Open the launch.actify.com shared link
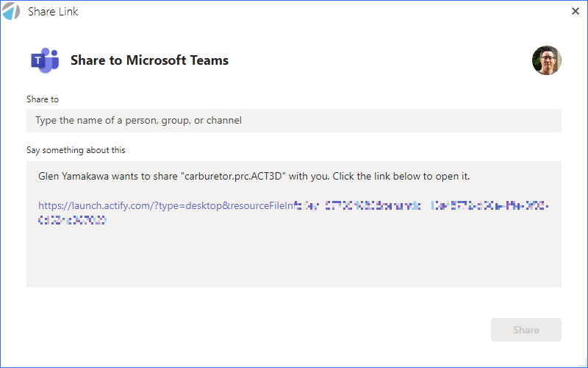Image resolution: width=588 pixels, height=368 pixels. [x=293, y=213]
